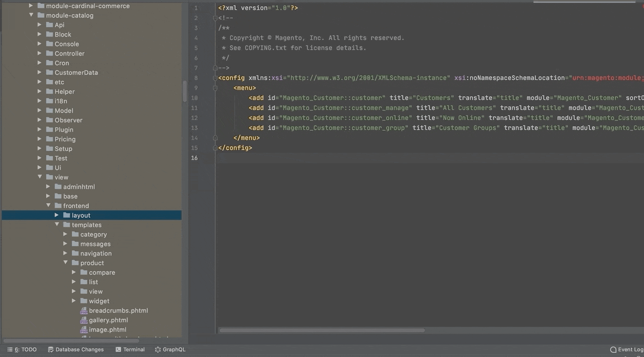Screen dimensions: 644x357
Task: Expand the layout folder
Action: (x=57, y=215)
